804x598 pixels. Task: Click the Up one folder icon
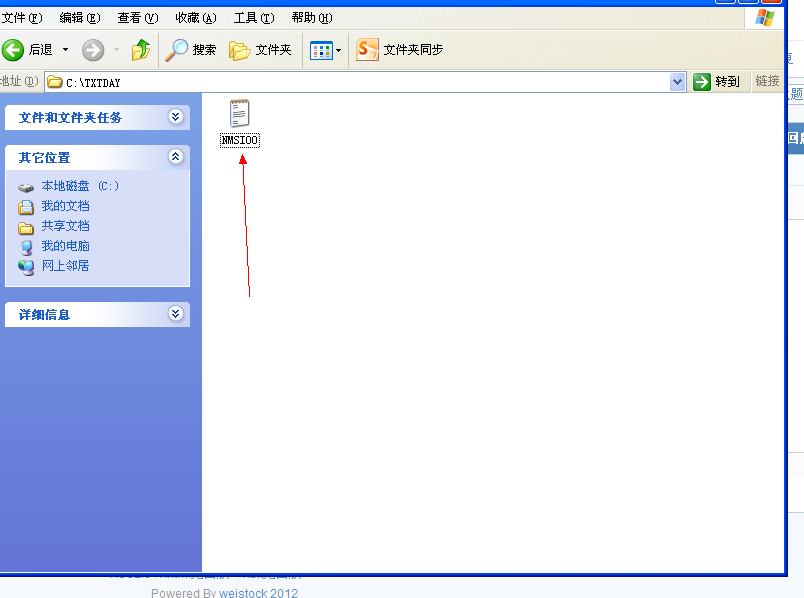[140, 50]
